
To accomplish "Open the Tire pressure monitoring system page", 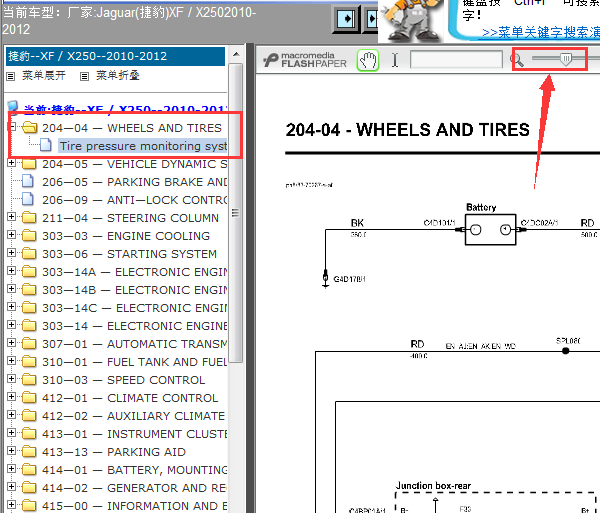I will tap(143, 146).
